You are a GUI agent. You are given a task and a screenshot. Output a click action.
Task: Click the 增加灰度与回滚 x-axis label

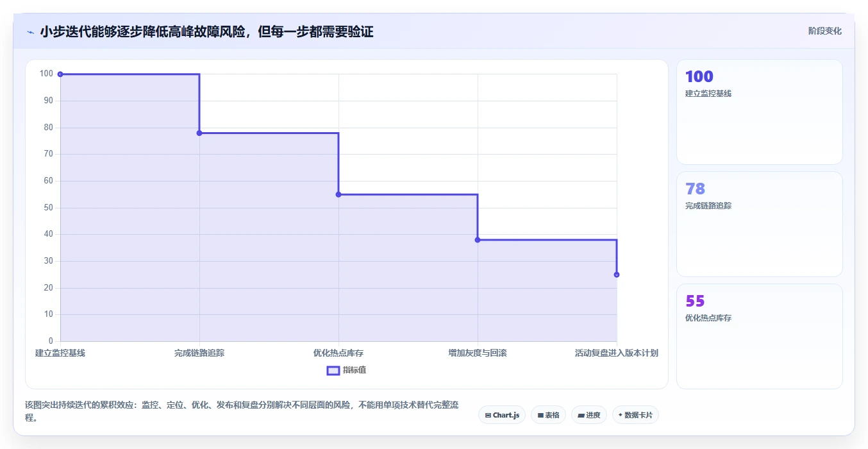pyautogui.click(x=478, y=353)
